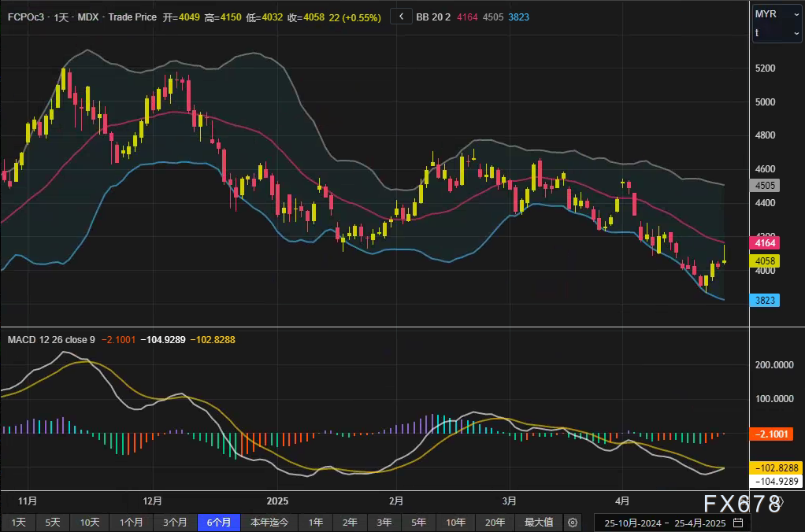
Task: Set chart range to 1年
Action: pyautogui.click(x=315, y=523)
